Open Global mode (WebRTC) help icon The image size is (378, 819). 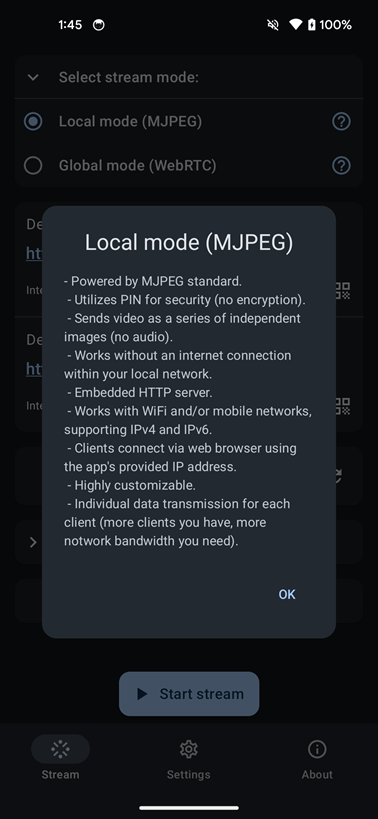[341, 166]
